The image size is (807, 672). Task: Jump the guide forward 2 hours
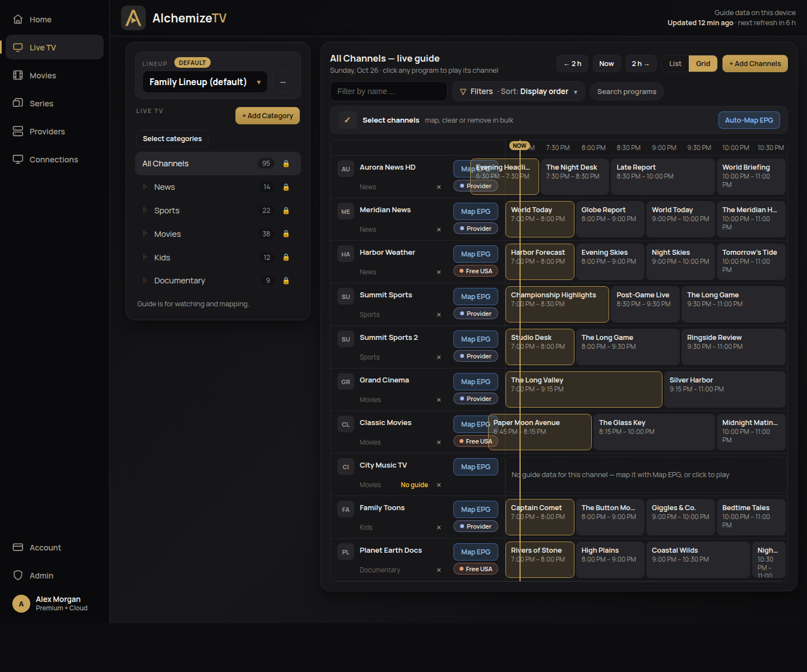click(641, 63)
